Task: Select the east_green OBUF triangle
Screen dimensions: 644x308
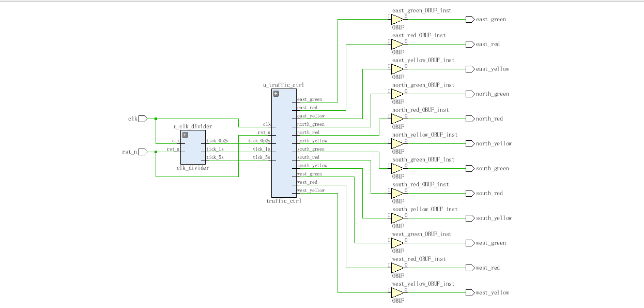Action: (397, 20)
